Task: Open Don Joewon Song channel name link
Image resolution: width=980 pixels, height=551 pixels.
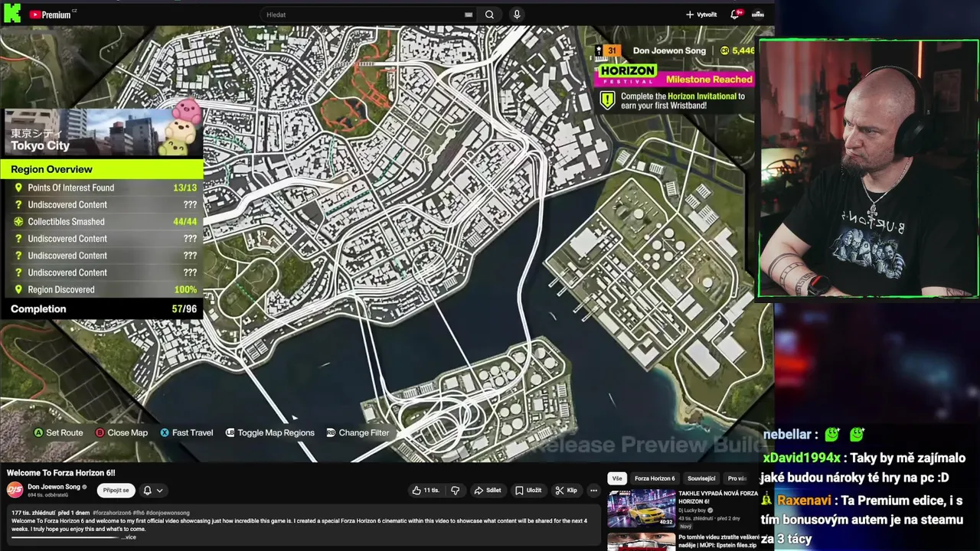Action: click(x=54, y=487)
